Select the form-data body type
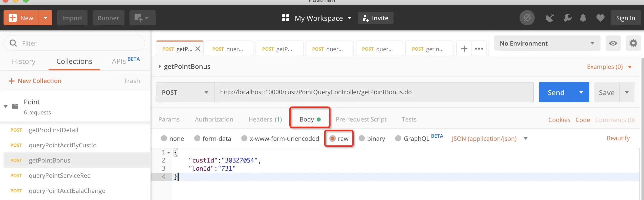 point(197,138)
